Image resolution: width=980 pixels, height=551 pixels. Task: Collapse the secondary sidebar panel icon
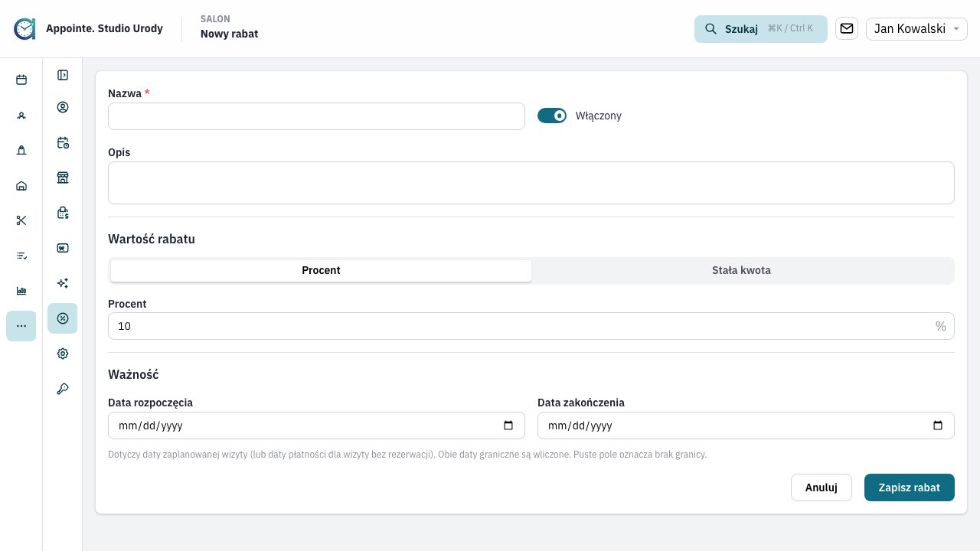click(x=63, y=75)
